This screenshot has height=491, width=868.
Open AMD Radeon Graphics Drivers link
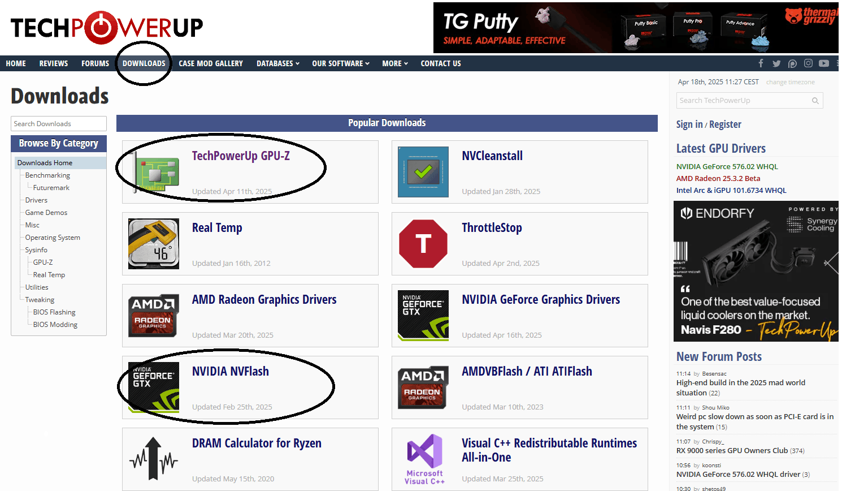click(x=264, y=300)
